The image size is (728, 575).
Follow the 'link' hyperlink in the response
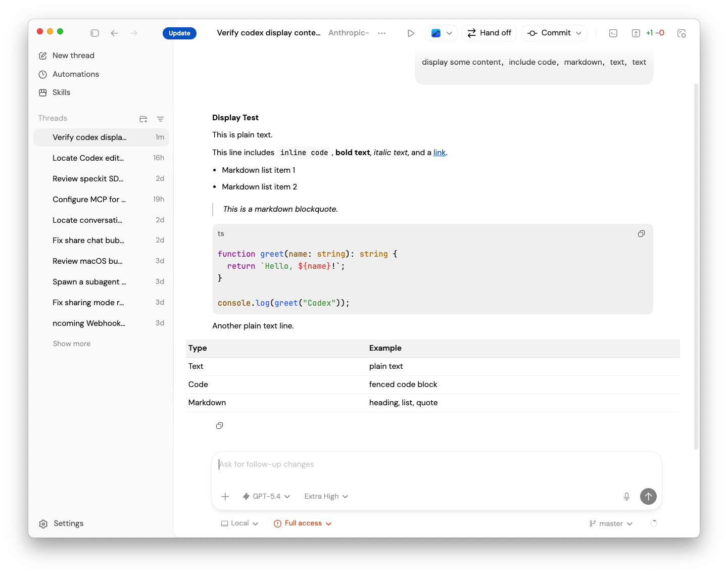[x=440, y=153]
